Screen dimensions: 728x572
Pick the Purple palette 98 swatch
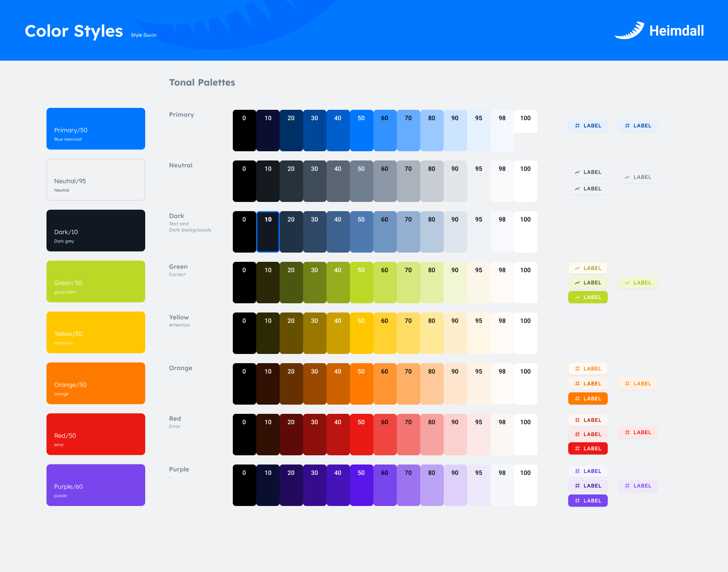(x=502, y=485)
